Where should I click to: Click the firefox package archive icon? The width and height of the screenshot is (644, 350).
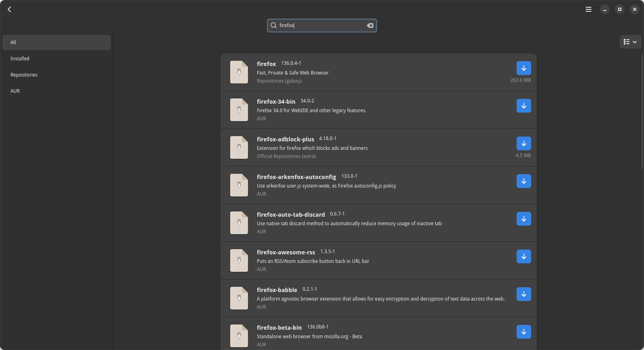[x=239, y=72]
